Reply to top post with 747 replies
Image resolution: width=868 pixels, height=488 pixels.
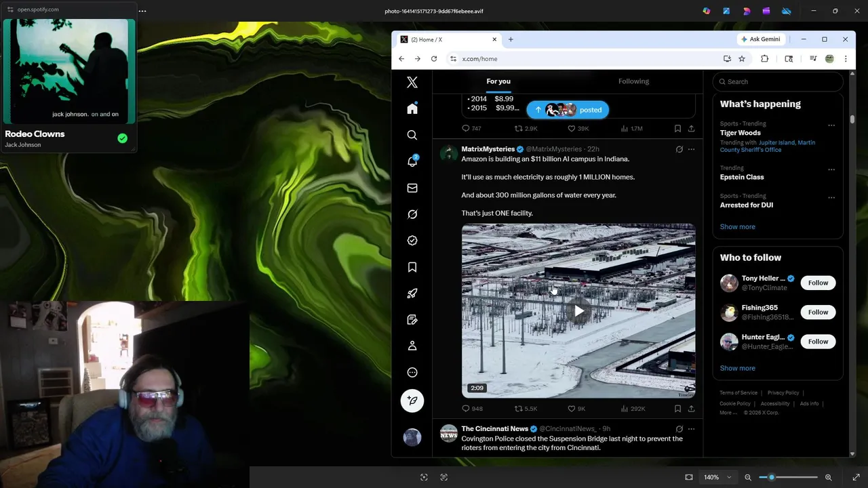click(x=471, y=128)
